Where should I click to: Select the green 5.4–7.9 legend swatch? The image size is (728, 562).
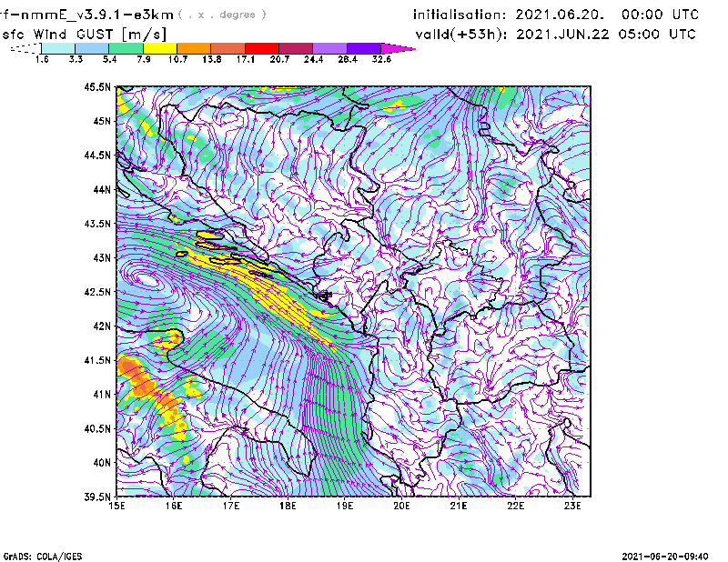126,48
